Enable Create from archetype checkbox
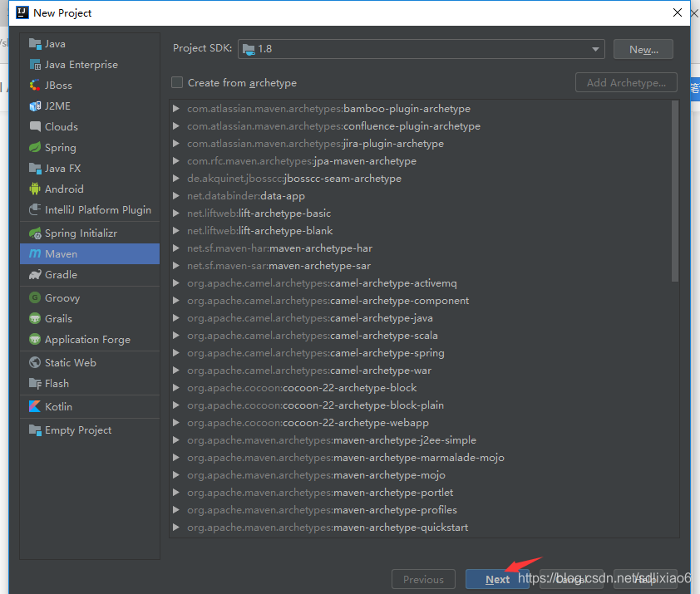Image resolution: width=700 pixels, height=594 pixels. [x=177, y=82]
